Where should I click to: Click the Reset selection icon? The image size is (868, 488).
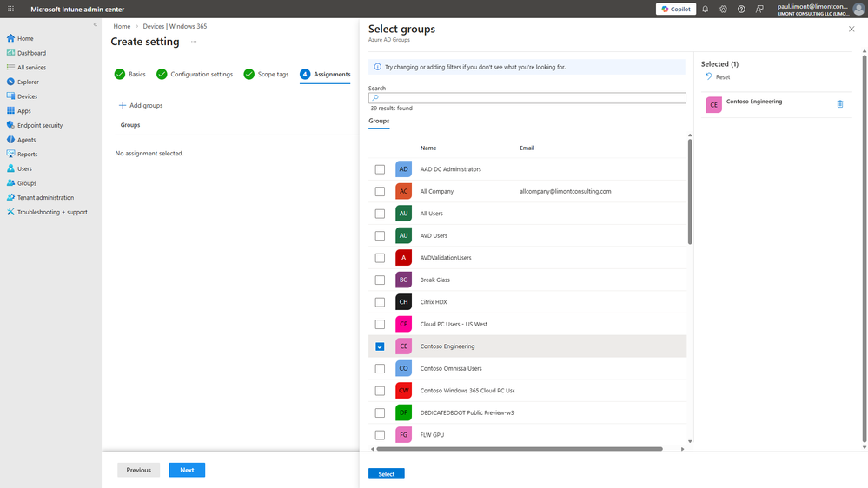(x=709, y=76)
